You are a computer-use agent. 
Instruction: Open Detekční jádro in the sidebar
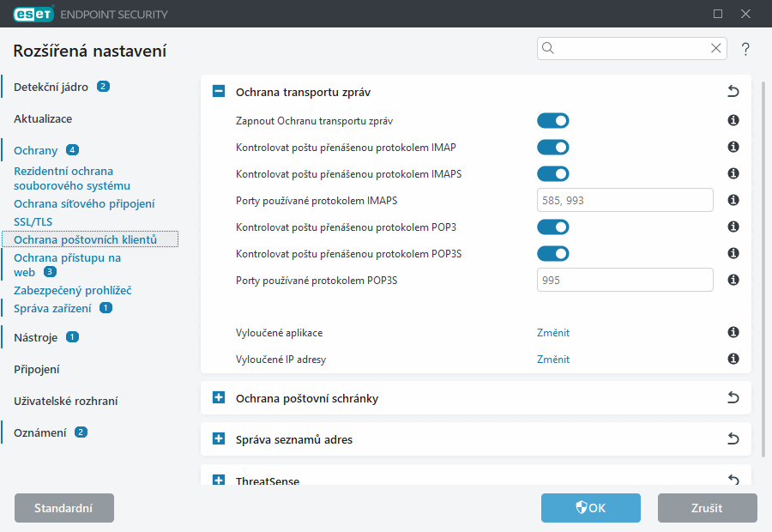pos(51,87)
